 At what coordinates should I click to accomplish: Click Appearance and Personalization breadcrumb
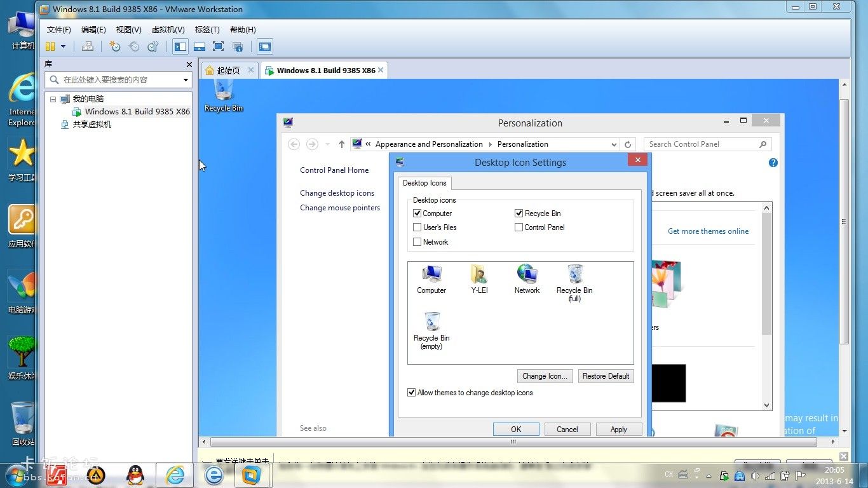[429, 144]
